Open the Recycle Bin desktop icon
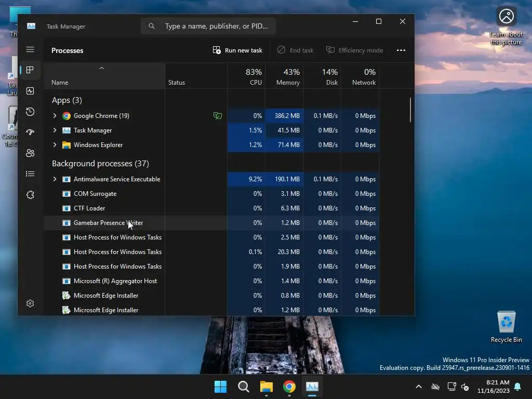 [506, 326]
